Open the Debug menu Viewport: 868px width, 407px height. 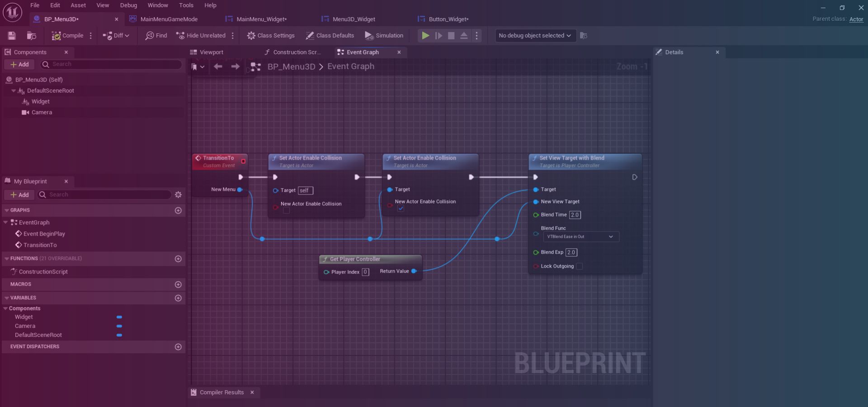tap(128, 5)
